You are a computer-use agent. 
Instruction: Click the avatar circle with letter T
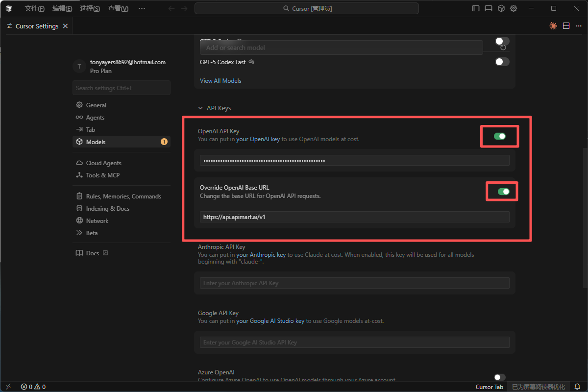[x=79, y=66]
